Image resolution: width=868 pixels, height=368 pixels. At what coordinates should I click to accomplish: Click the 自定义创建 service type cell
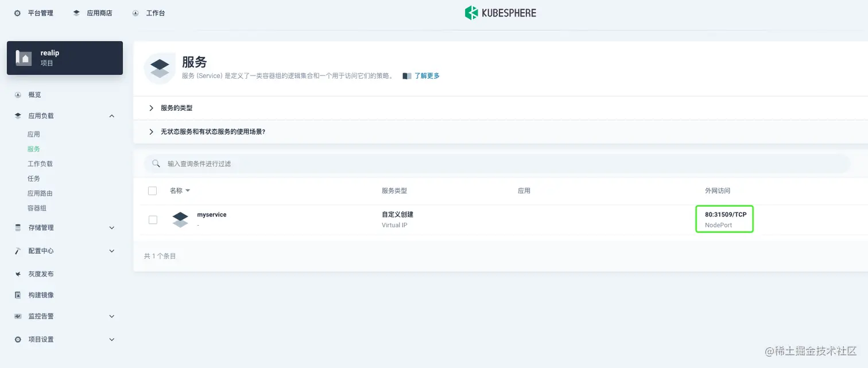(397, 214)
